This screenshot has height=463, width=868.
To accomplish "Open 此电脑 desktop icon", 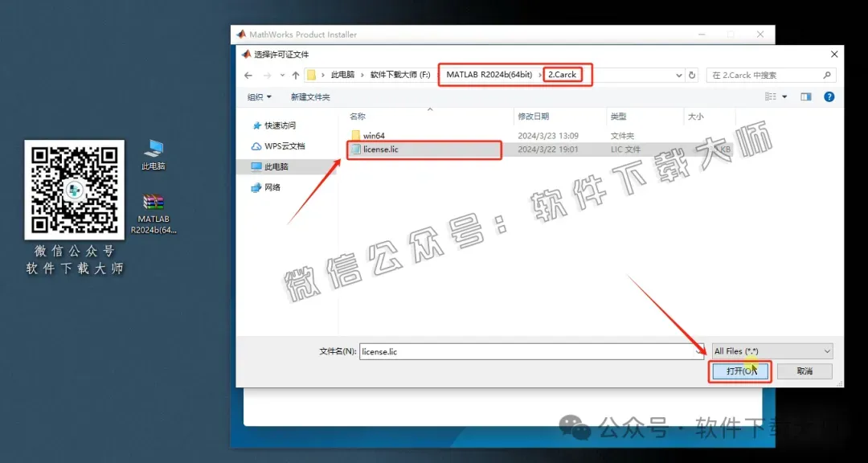I will pyautogui.click(x=154, y=154).
